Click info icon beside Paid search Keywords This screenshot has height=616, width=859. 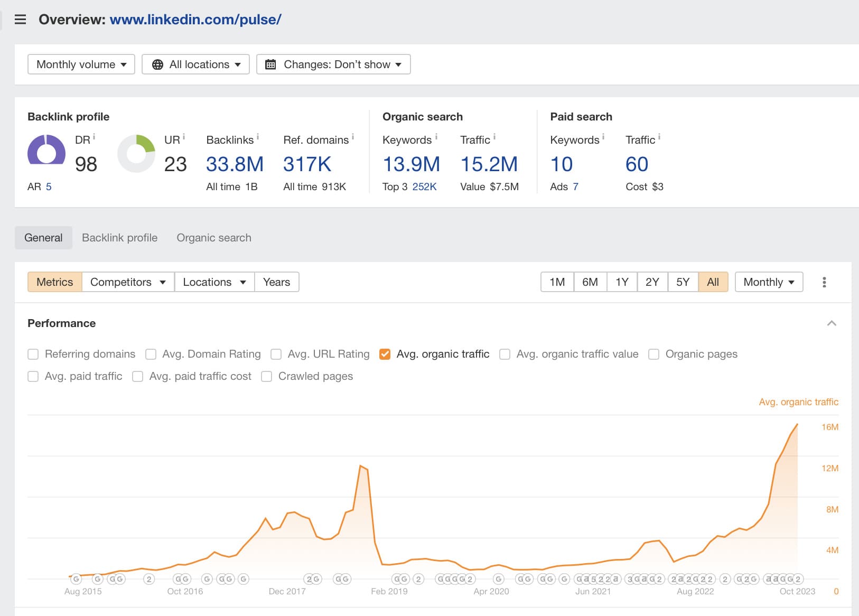(x=603, y=137)
